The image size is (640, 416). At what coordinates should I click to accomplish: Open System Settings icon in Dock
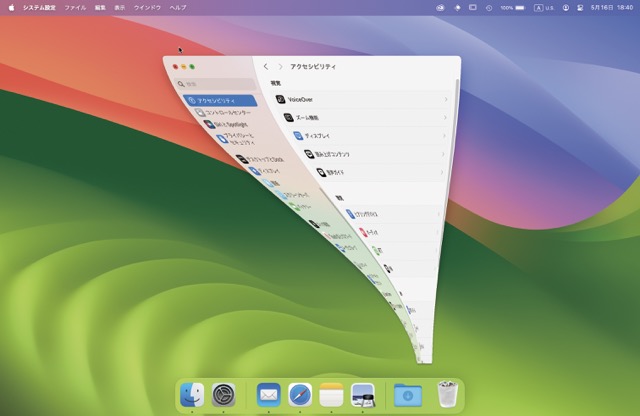(x=223, y=394)
